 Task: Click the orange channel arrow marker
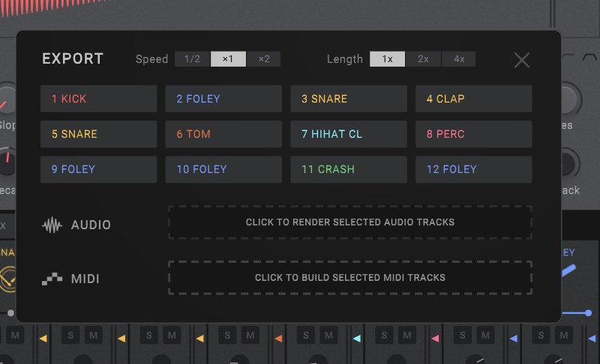[278, 339]
